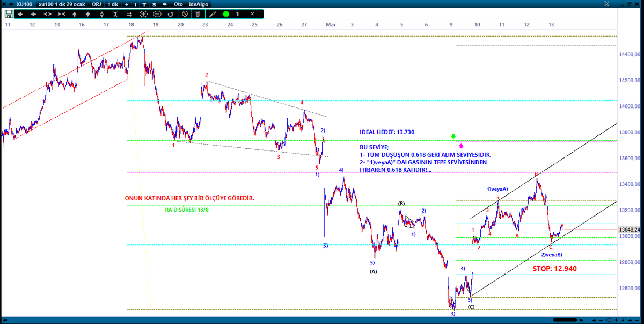Toggle the Oto button

178,4
